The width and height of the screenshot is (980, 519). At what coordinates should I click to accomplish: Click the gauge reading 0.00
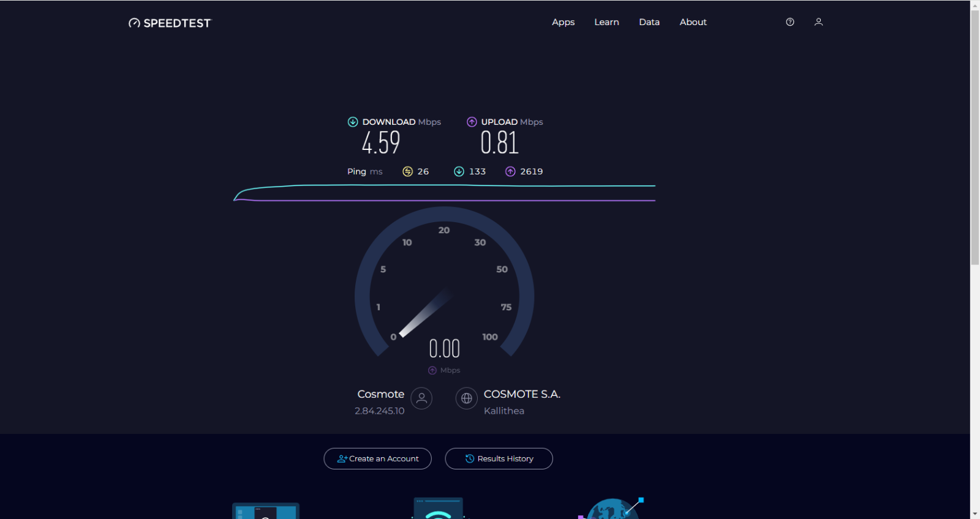pyautogui.click(x=444, y=349)
